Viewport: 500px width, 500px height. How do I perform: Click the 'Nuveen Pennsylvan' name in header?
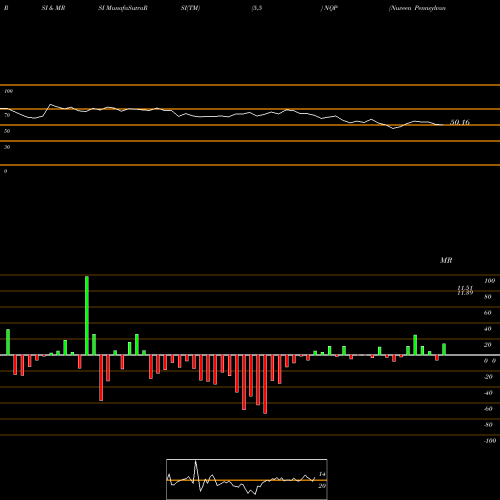coord(417,8)
